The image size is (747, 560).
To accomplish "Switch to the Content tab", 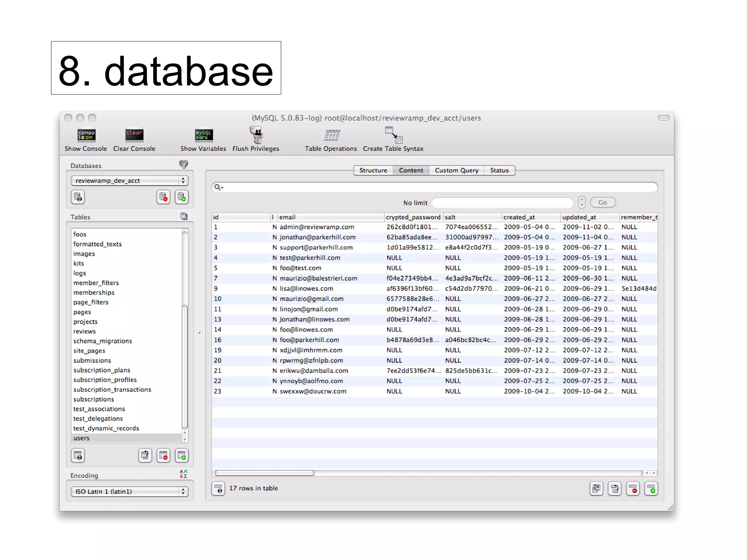I will pyautogui.click(x=411, y=170).
